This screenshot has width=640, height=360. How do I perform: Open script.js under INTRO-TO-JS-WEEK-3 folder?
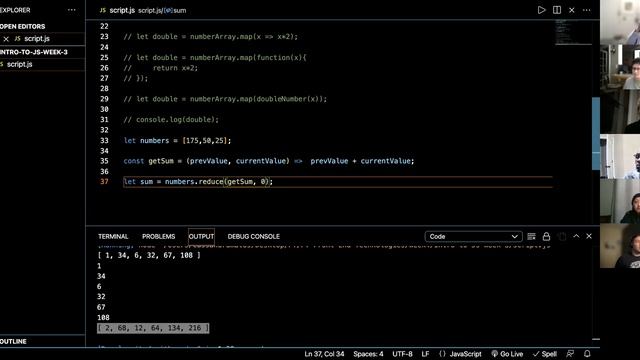[x=19, y=64]
